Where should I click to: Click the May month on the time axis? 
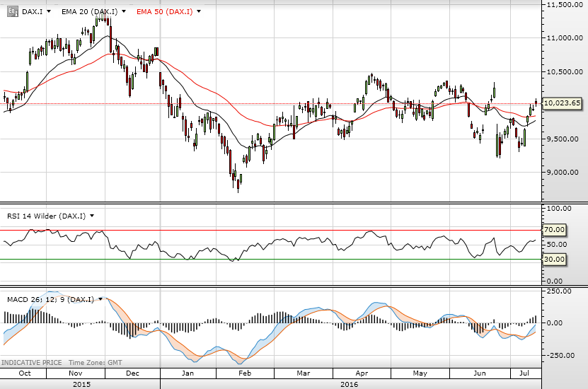tap(420, 373)
